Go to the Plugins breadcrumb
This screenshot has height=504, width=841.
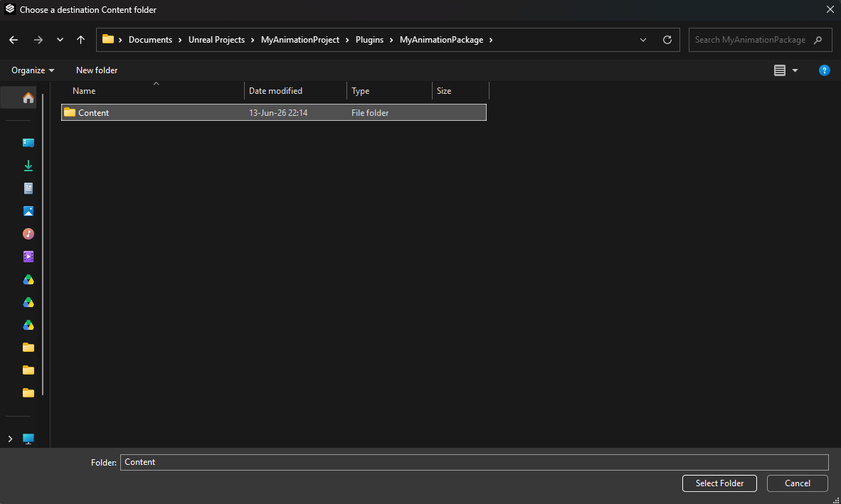pos(369,40)
